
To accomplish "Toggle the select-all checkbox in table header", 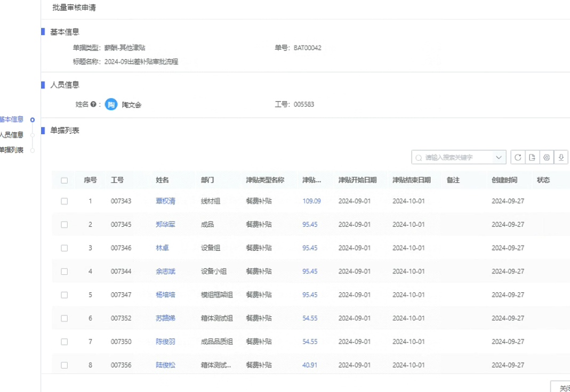I will point(65,181).
